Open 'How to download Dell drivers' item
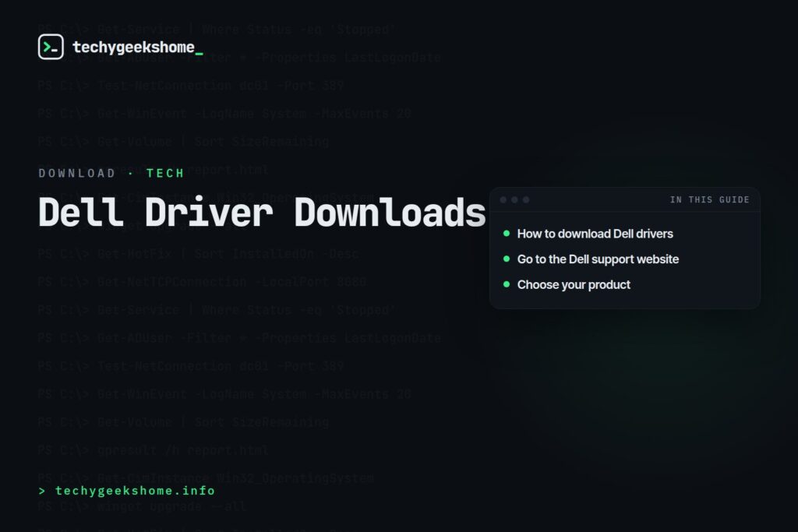The height and width of the screenshot is (532, 798). pyautogui.click(x=595, y=234)
